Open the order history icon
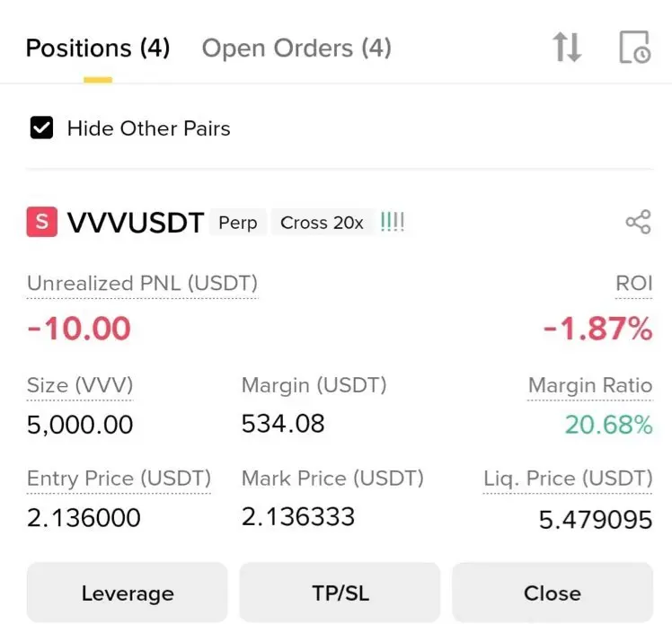The height and width of the screenshot is (624, 672). 634,48
